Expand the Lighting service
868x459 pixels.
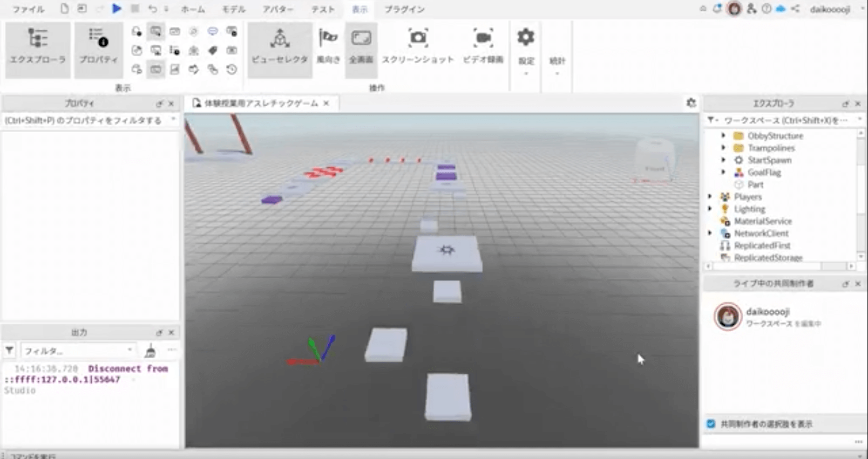tap(710, 209)
